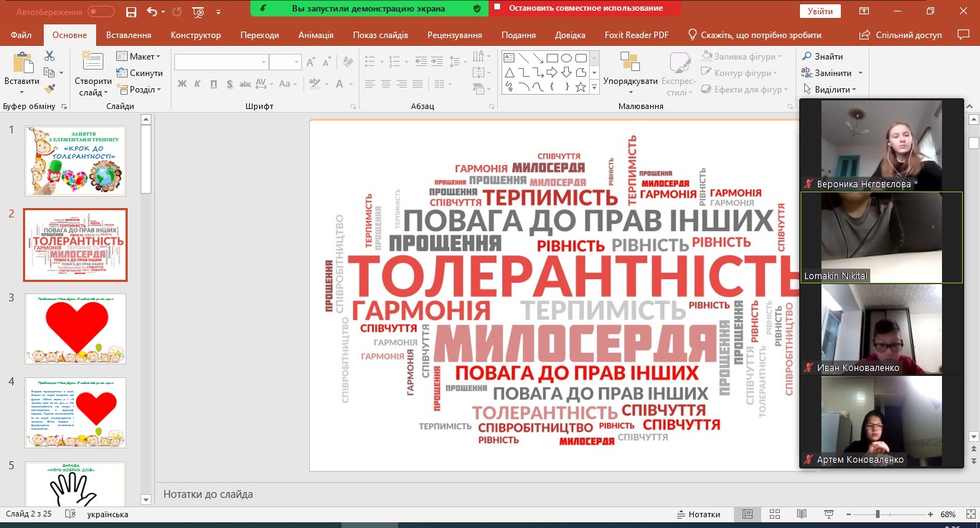The width and height of the screenshot is (980, 528).
Task: Expand the shapes gallery more arrow
Action: pos(594,87)
